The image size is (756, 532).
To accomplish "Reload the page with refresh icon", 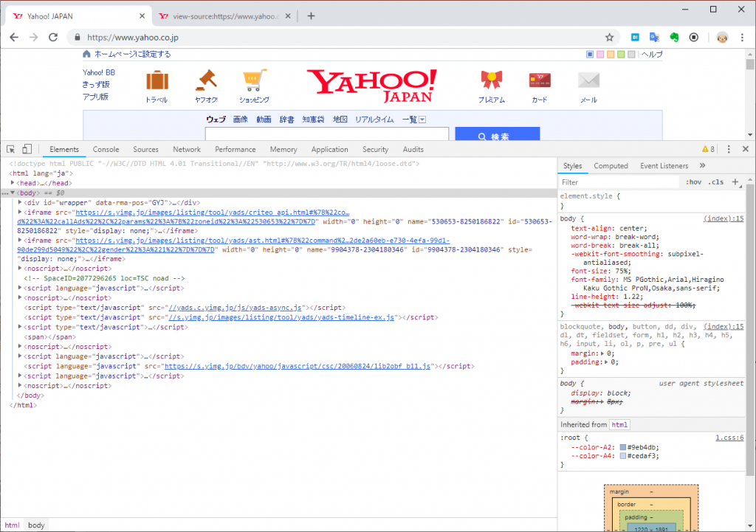I will pyautogui.click(x=53, y=37).
